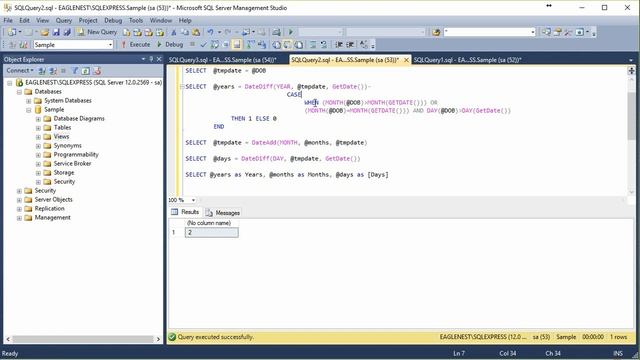
Task: Select the Database Diagrams tree item
Action: pos(79,119)
